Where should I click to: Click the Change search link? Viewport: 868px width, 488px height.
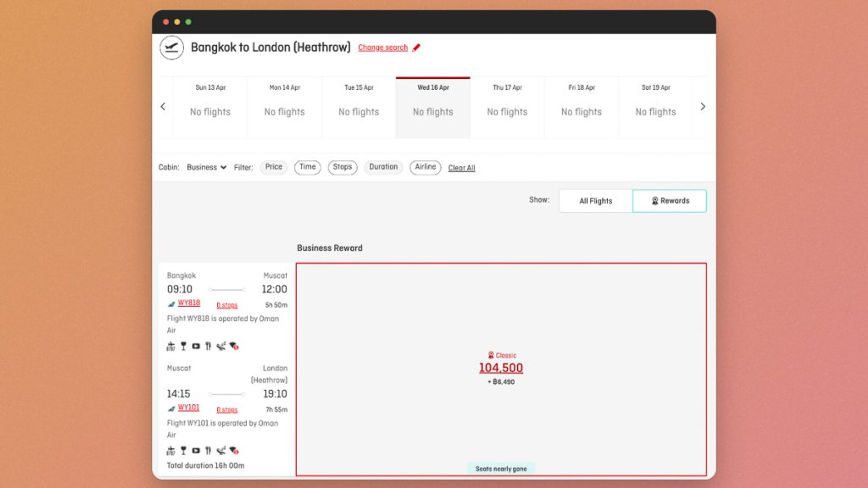click(x=383, y=47)
